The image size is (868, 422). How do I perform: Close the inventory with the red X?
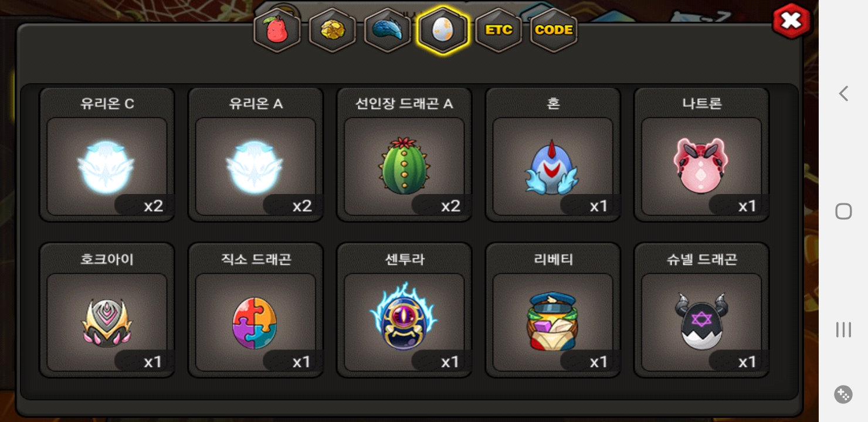[x=791, y=22]
